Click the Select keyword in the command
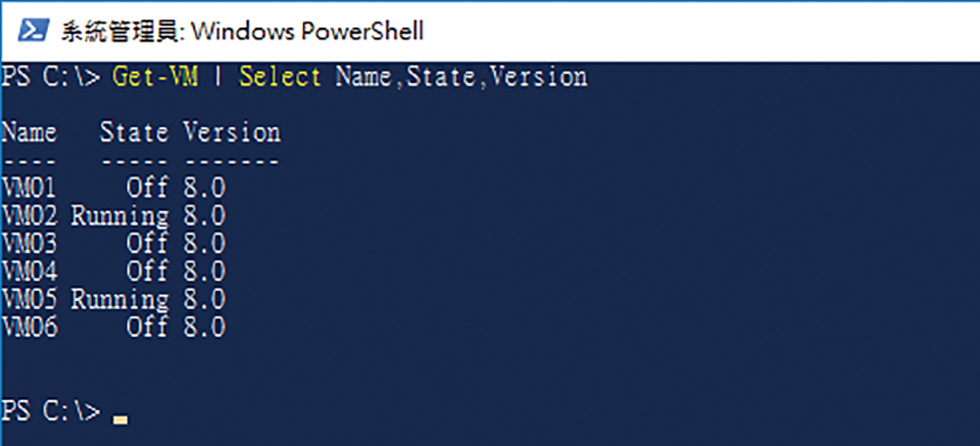The width and height of the screenshot is (980, 446). 280,76
